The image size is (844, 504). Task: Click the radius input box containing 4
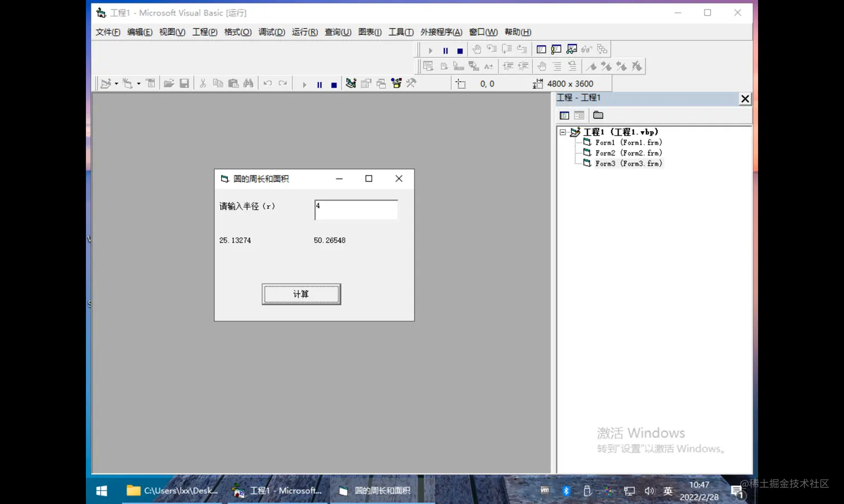click(356, 210)
